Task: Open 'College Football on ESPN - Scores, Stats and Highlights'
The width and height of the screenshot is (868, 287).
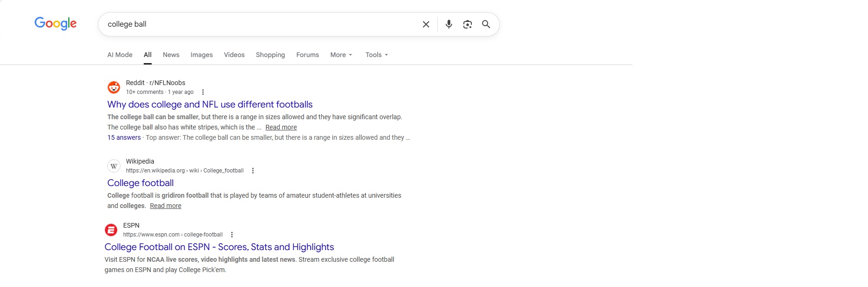Action: [x=219, y=247]
